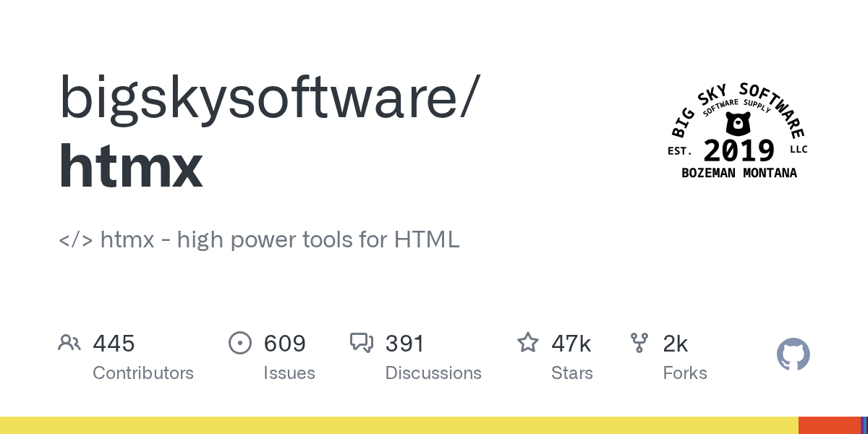Click the Contributors label
Viewport: 868px width, 434px height.
pos(143,373)
